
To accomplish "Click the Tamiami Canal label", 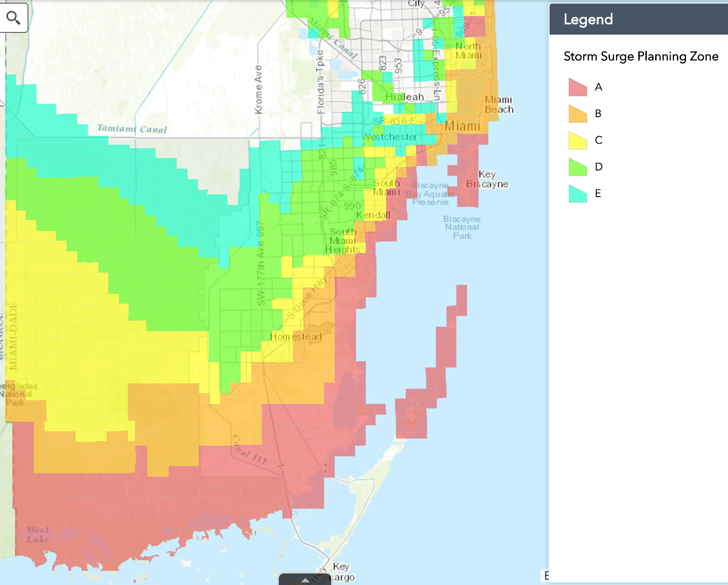I will point(132,129).
